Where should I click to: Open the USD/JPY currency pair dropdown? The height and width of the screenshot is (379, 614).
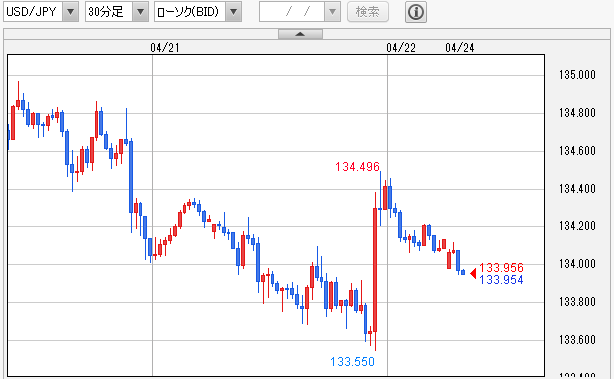[x=41, y=12]
